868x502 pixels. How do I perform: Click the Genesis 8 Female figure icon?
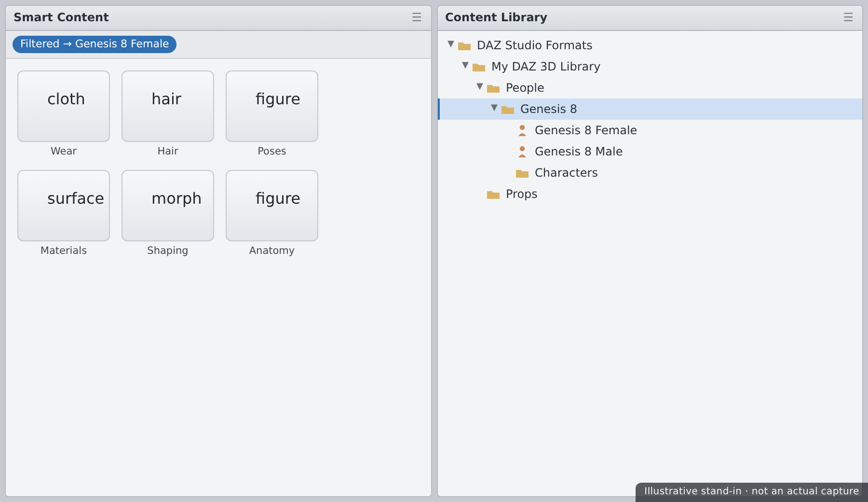pos(522,130)
